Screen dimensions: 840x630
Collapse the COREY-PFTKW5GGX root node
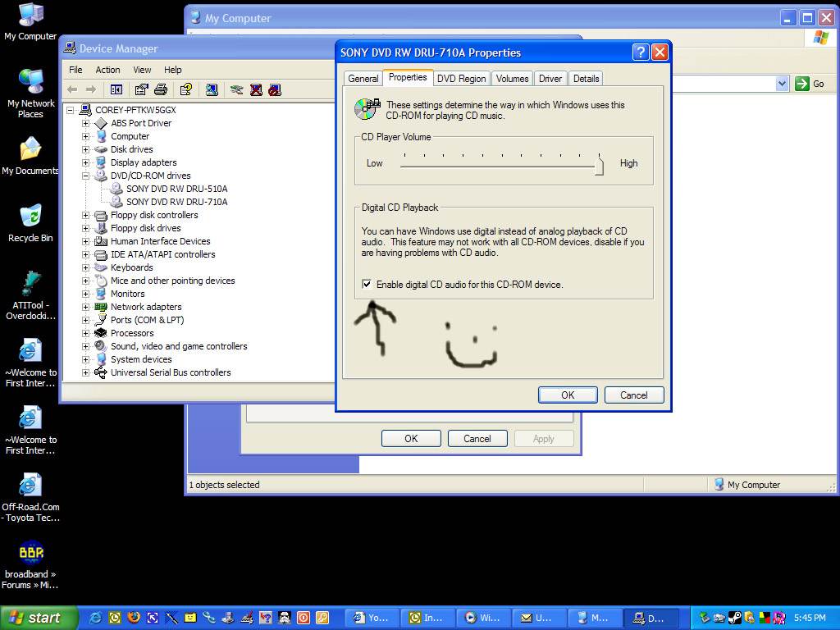point(70,110)
